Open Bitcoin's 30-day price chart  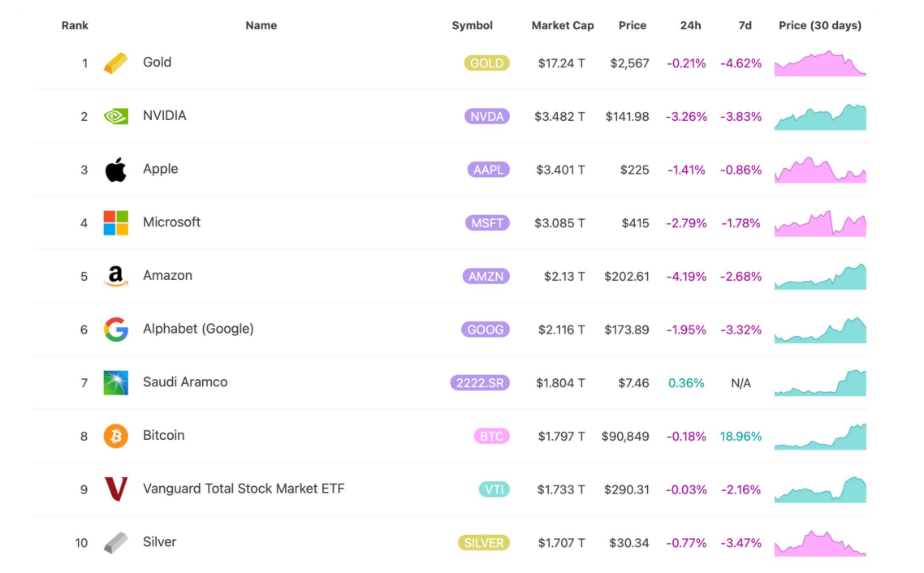[820, 437]
